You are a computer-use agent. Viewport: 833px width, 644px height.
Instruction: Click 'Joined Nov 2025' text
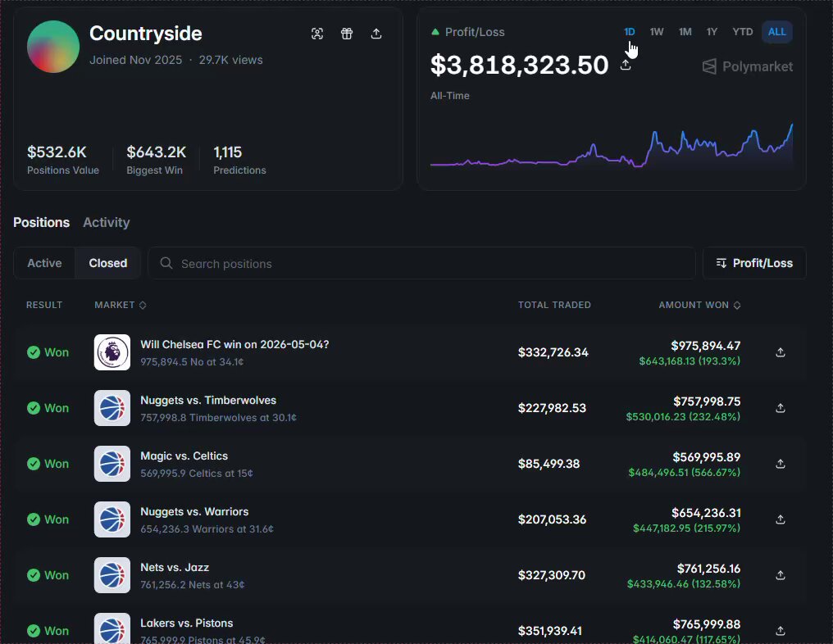coord(135,60)
